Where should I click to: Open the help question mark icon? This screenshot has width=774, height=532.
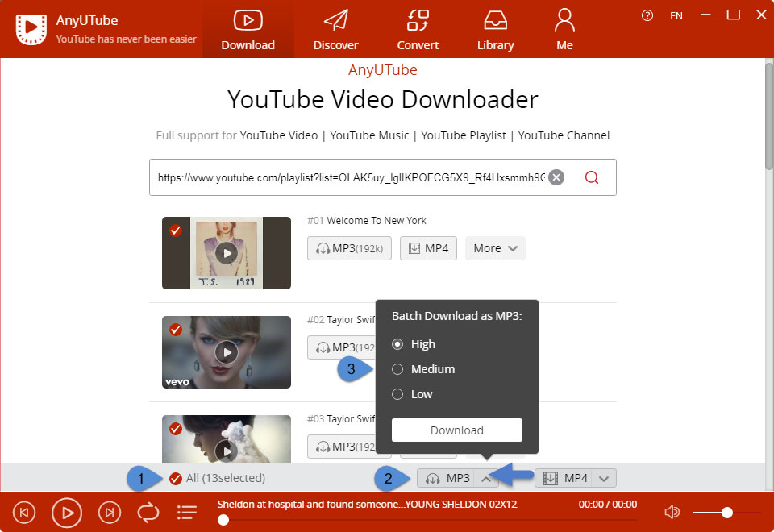click(647, 16)
